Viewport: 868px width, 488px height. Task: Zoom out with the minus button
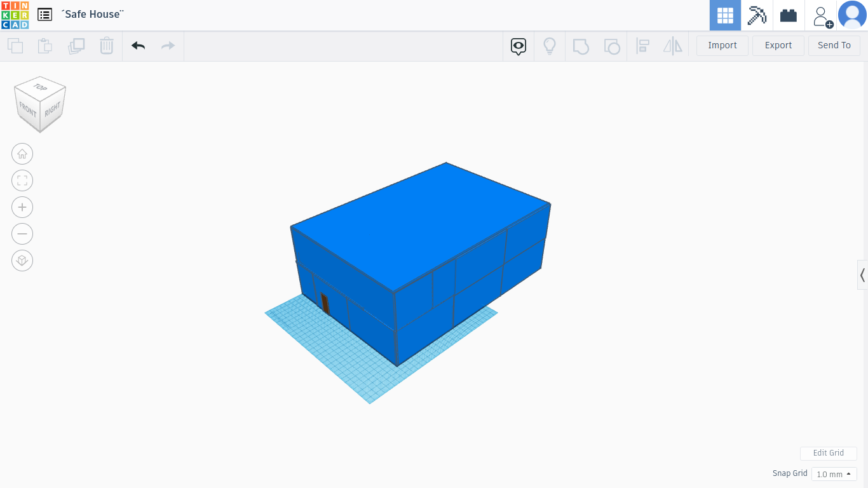[x=22, y=234]
